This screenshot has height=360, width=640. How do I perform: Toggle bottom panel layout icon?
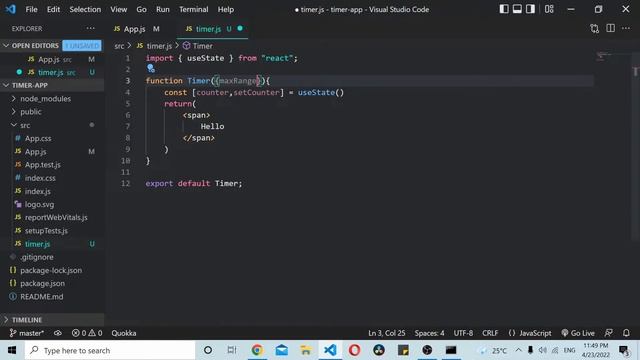tap(517, 9)
